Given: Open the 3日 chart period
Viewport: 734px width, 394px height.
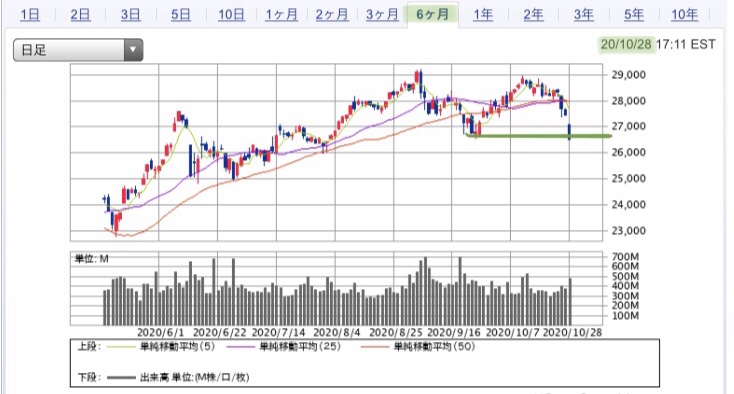Looking at the screenshot, I should (131, 15).
